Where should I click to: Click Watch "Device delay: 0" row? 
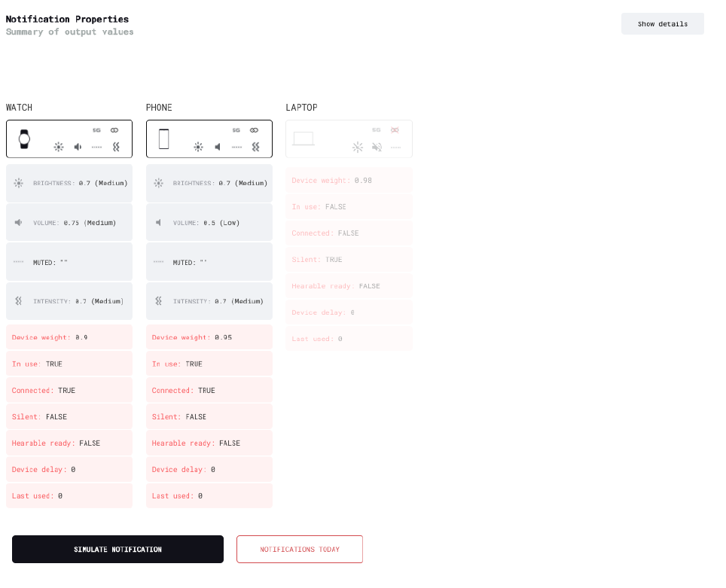[69, 470]
